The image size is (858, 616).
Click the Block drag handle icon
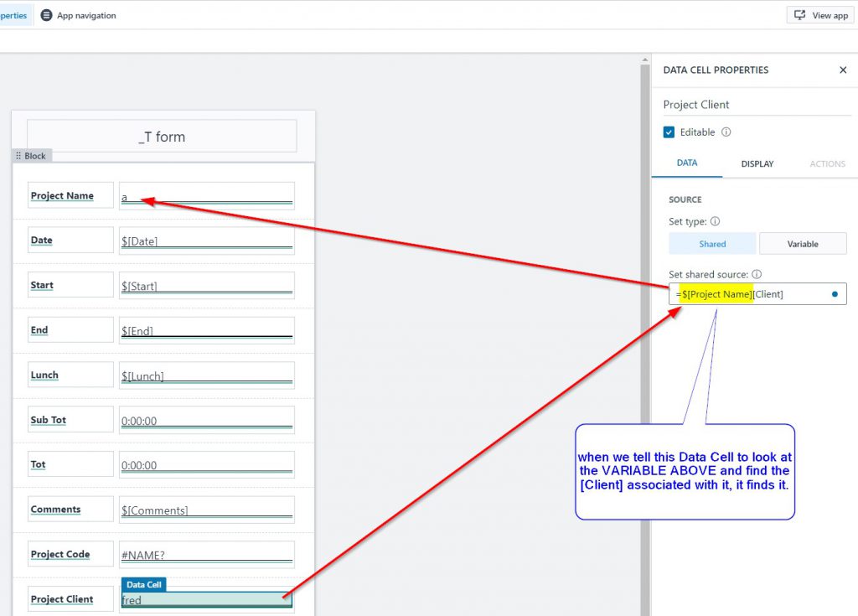coord(18,156)
